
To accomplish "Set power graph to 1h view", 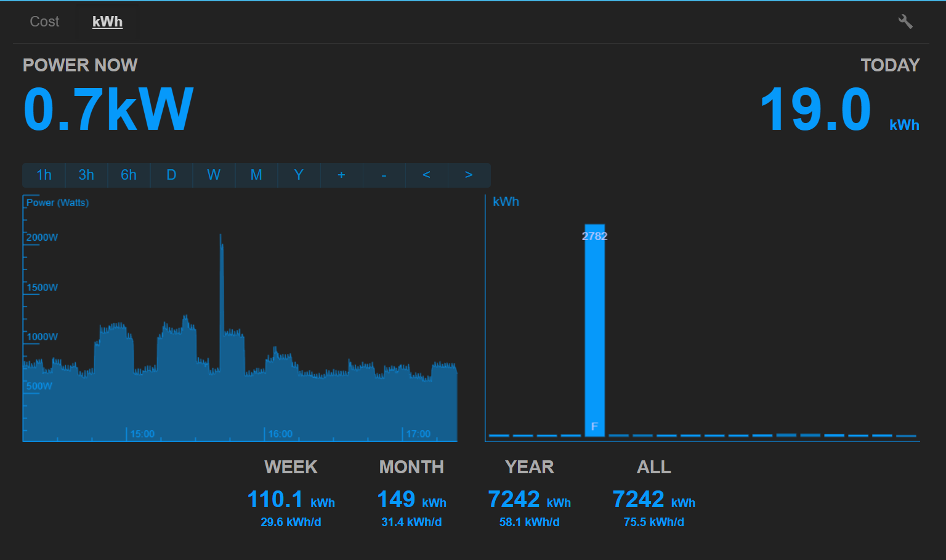I will tap(44, 175).
